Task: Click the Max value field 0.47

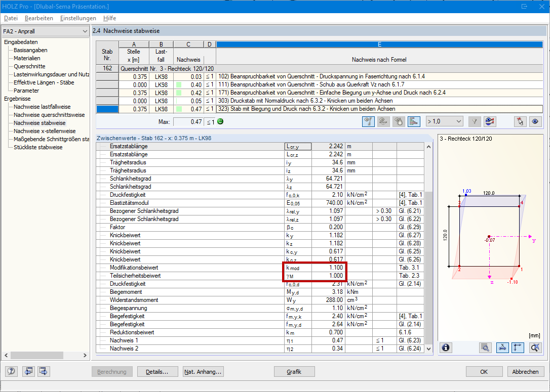Action: click(188, 121)
